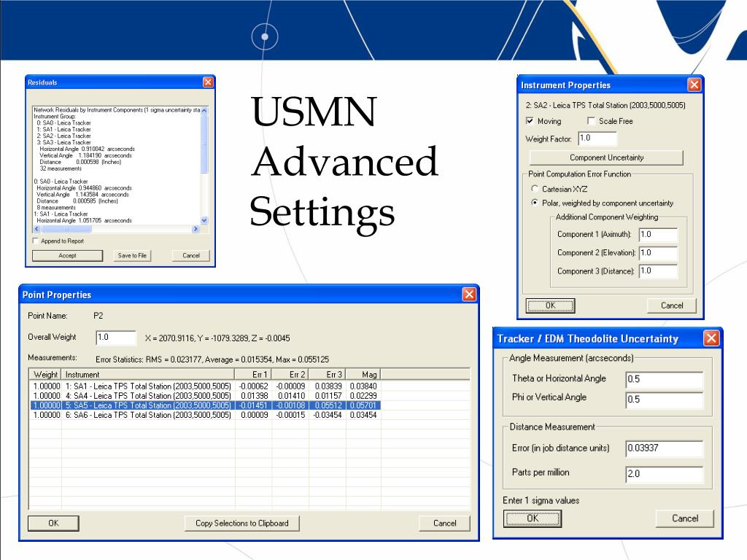
Task: Click the Residuals horizontal scrollbar left arrow
Action: click(36, 229)
